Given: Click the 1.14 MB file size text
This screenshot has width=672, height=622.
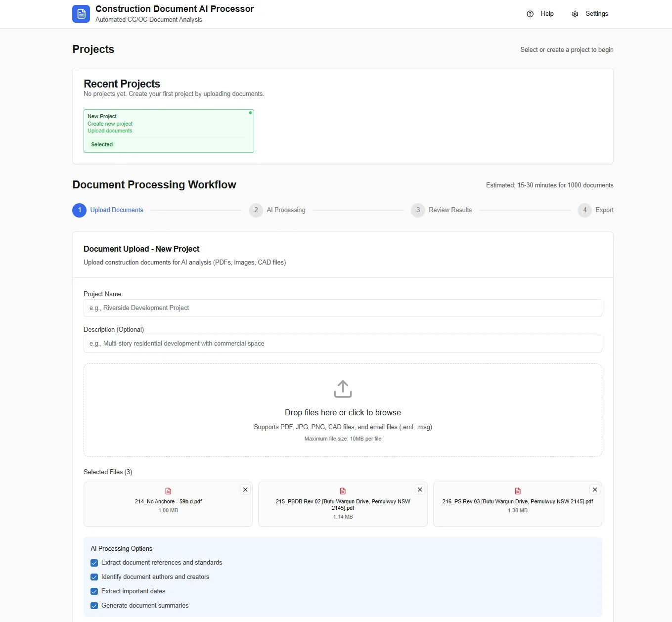Looking at the screenshot, I should (x=343, y=517).
